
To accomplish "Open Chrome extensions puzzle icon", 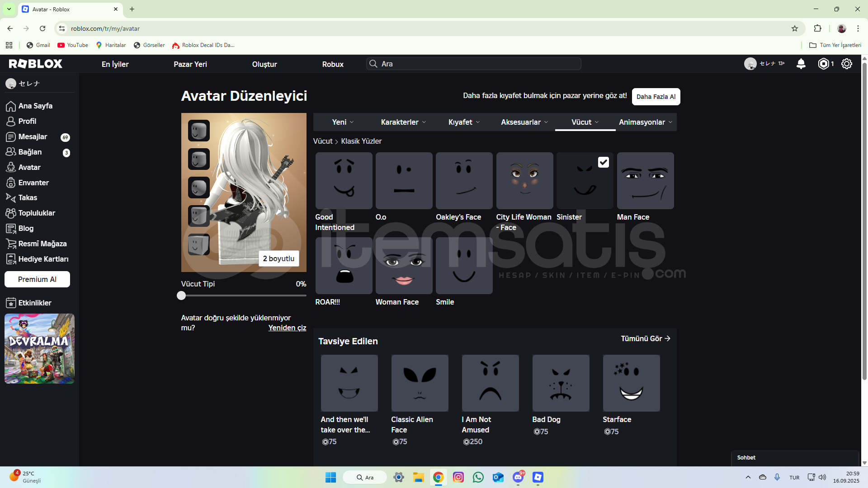I will pyautogui.click(x=817, y=28).
